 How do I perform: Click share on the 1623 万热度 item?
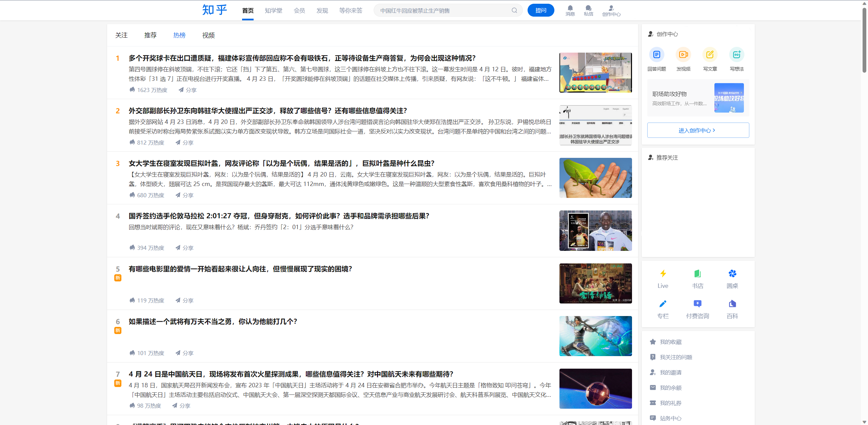188,90
